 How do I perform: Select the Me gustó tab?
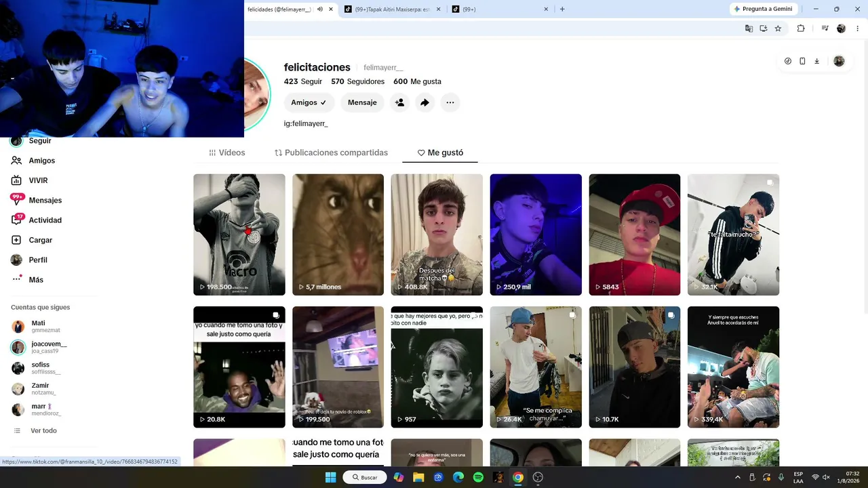(x=440, y=152)
